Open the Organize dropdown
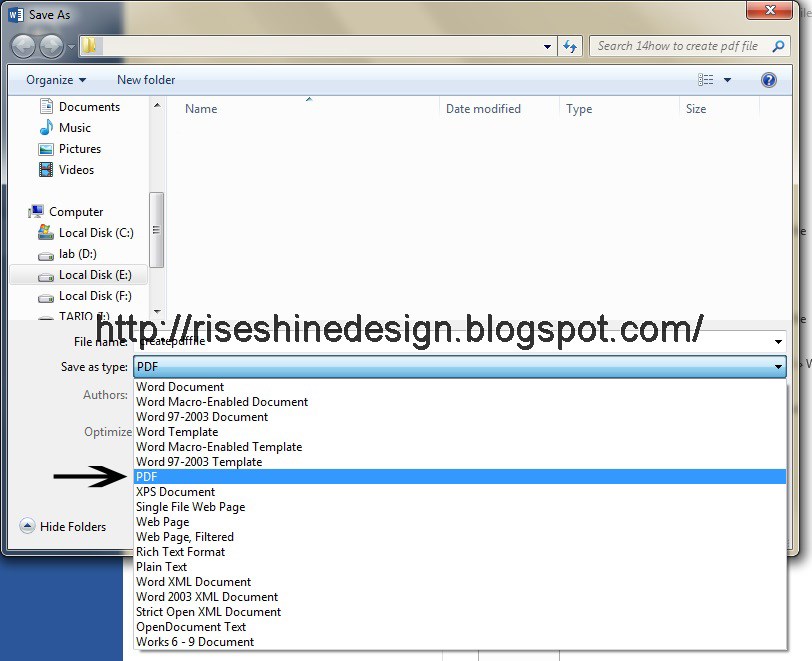The width and height of the screenshot is (812, 661). (55, 79)
